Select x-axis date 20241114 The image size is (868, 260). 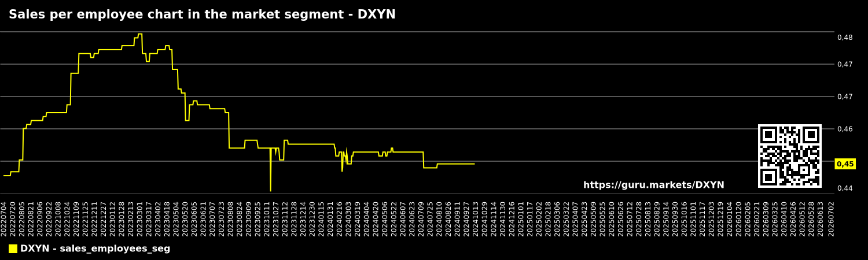494,218
